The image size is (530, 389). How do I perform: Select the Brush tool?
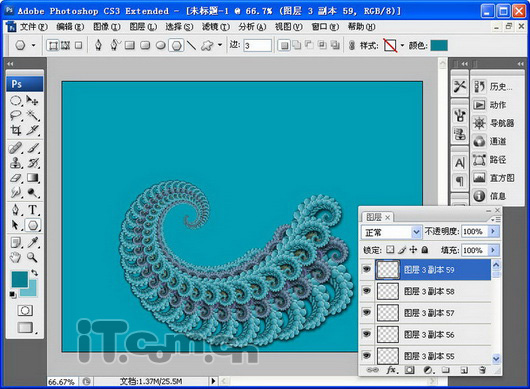tap(33, 148)
